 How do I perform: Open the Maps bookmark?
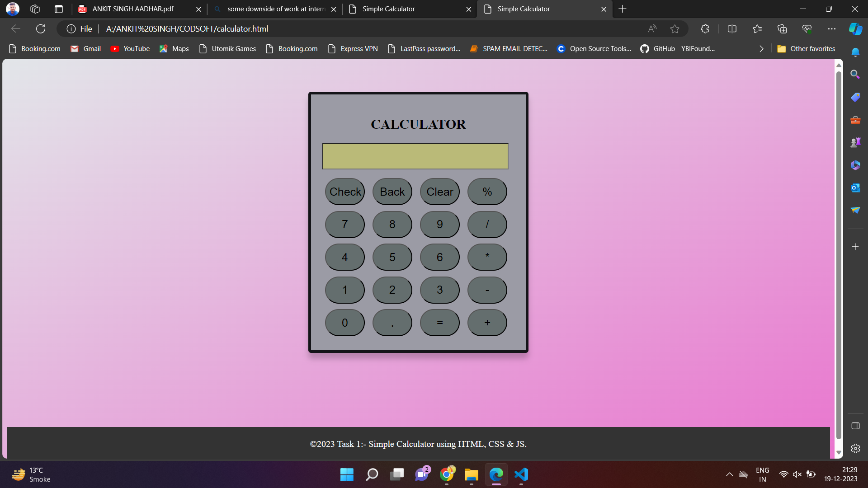click(x=174, y=48)
